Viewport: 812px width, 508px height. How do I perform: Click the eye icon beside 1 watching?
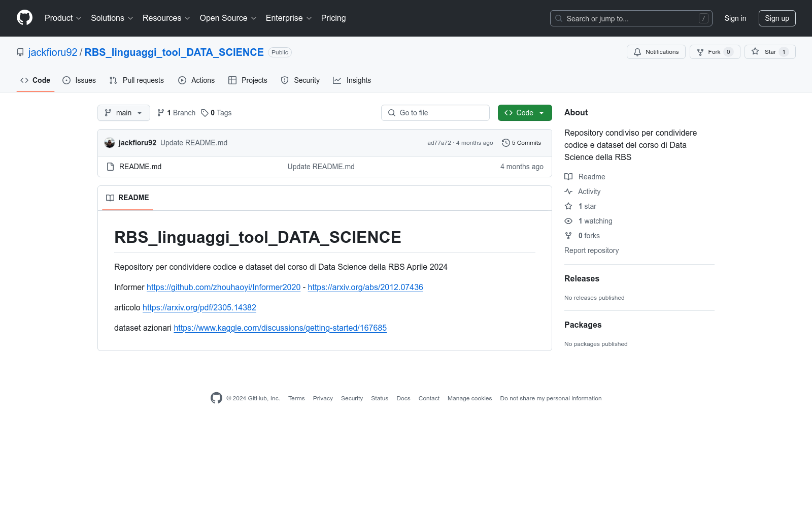[x=568, y=221]
